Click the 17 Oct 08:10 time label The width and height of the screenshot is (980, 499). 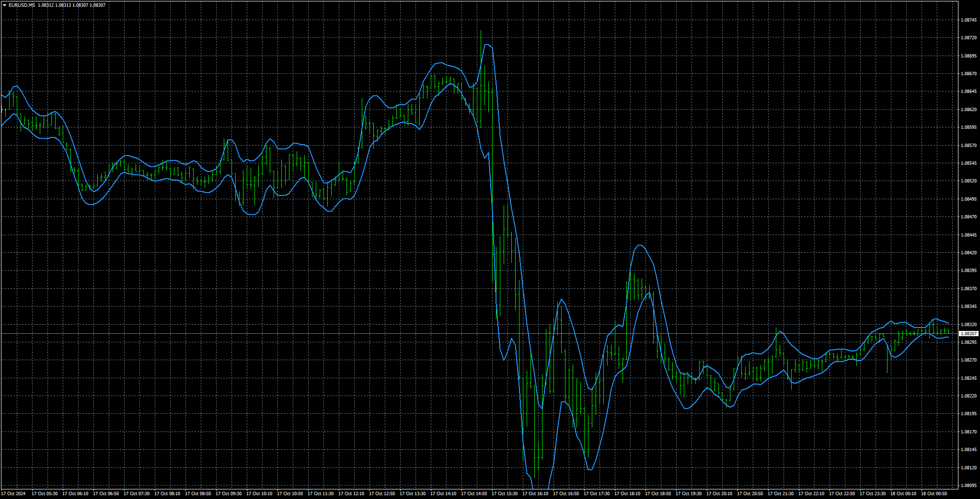167,494
